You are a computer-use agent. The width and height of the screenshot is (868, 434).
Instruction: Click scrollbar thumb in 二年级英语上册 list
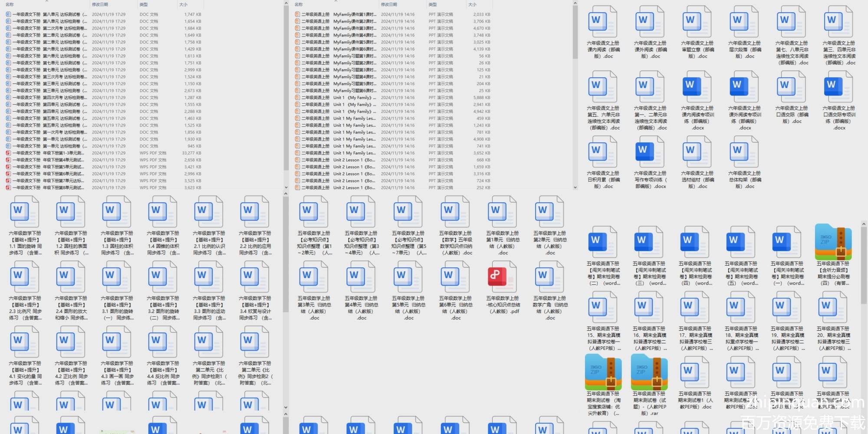coord(575,32)
